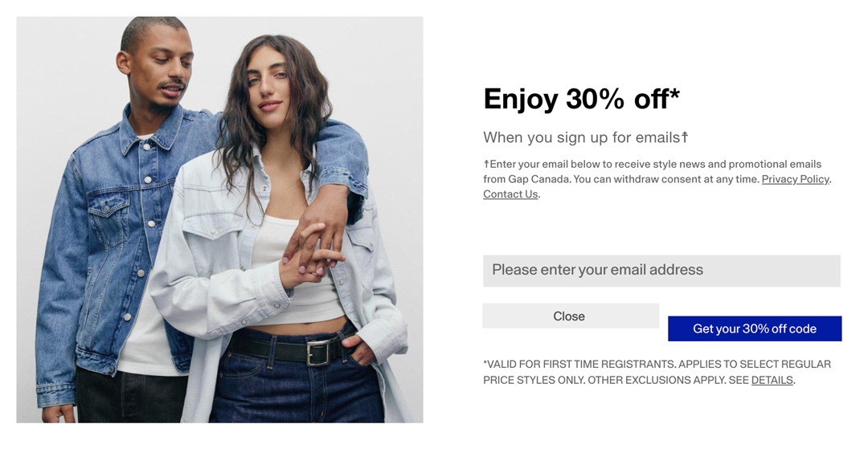Click the Gap Canada consent paragraph text
This screenshot has height=469, width=868.
pos(657,179)
